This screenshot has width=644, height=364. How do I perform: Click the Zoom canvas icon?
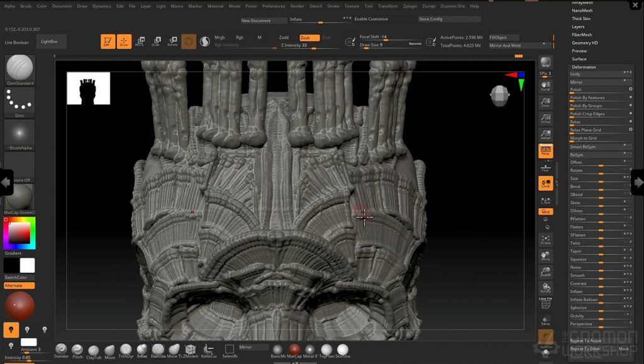click(x=545, y=103)
